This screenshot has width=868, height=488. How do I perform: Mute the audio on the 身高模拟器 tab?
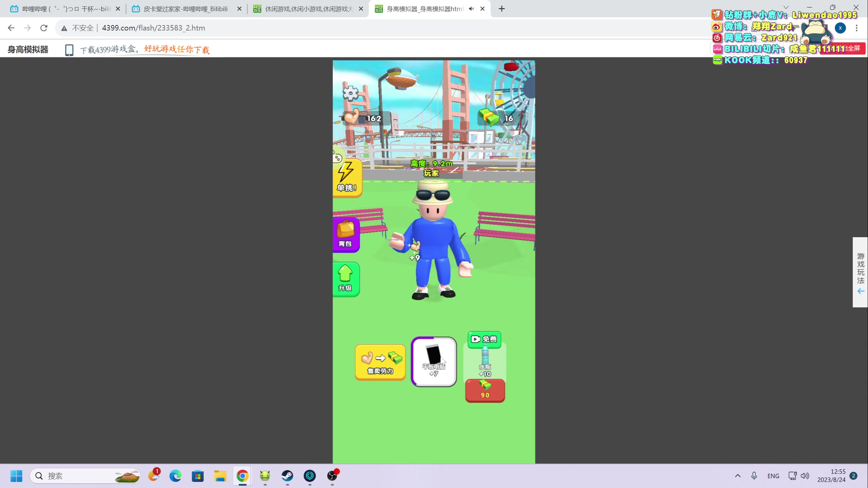point(471,9)
